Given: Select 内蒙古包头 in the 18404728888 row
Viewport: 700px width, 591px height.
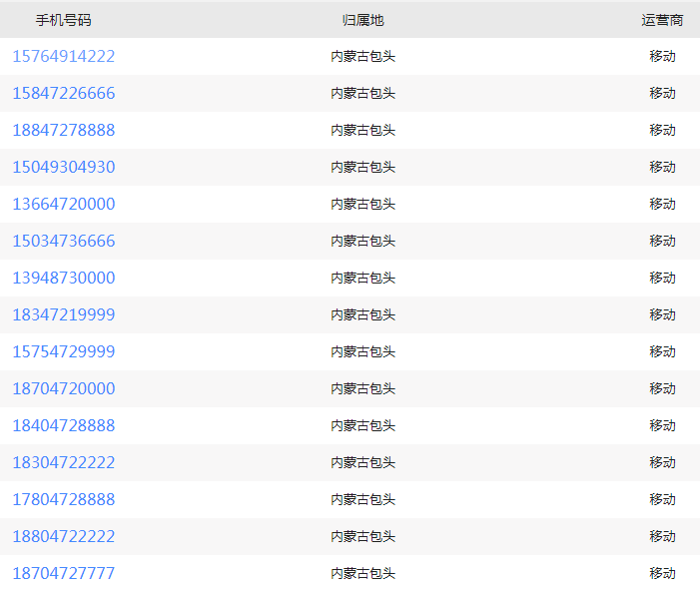Looking at the screenshot, I should [362, 426].
